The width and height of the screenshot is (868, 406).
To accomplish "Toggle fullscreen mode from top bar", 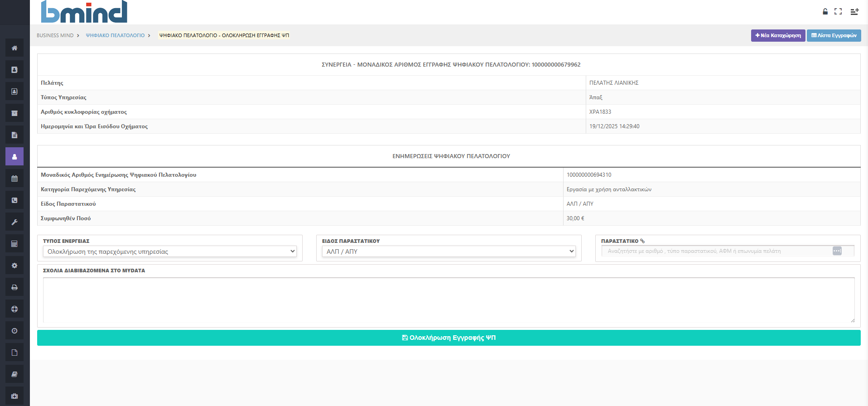I will (838, 12).
